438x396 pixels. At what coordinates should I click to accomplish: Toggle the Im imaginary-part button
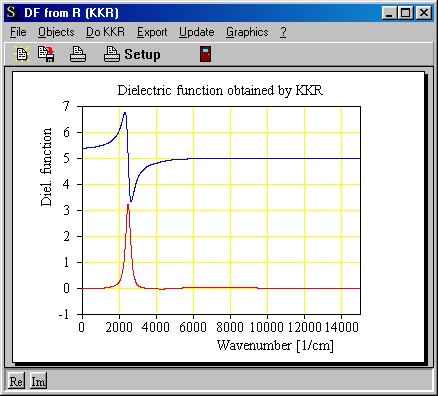(38, 381)
